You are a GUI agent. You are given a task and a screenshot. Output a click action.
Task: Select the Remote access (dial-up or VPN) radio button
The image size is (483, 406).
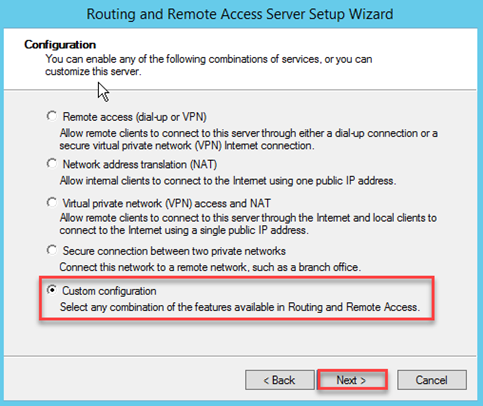pos(52,116)
